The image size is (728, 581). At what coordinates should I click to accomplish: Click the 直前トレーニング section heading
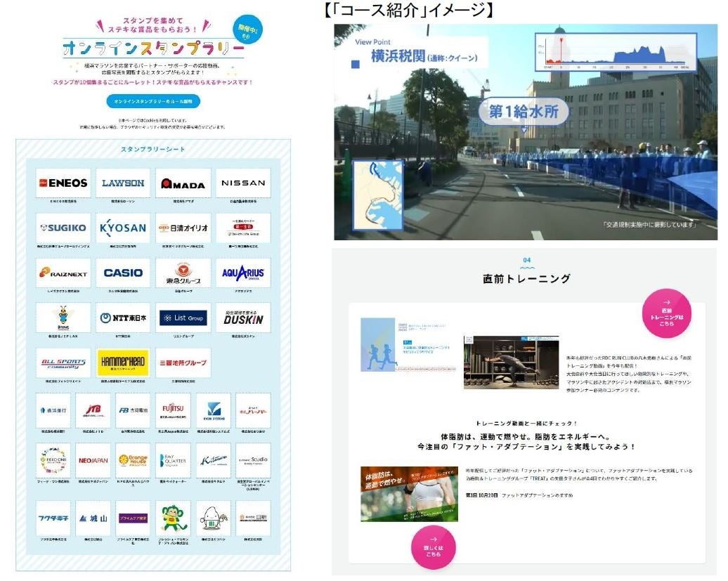pos(526,278)
